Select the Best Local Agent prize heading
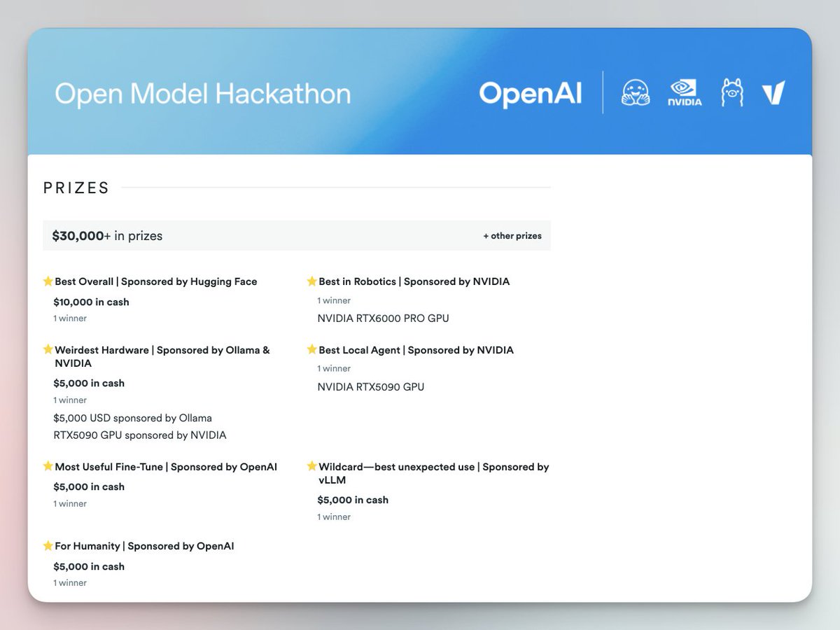840x630 pixels. pos(416,350)
